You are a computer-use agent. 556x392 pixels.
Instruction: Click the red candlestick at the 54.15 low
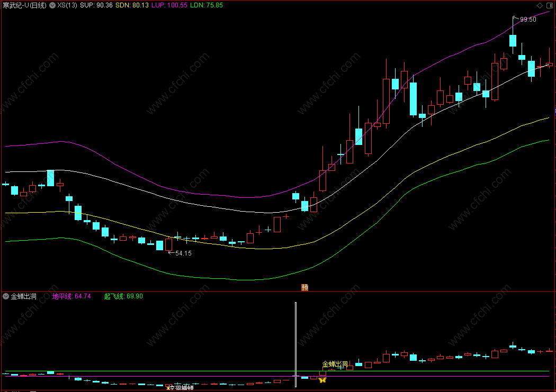[x=168, y=245]
